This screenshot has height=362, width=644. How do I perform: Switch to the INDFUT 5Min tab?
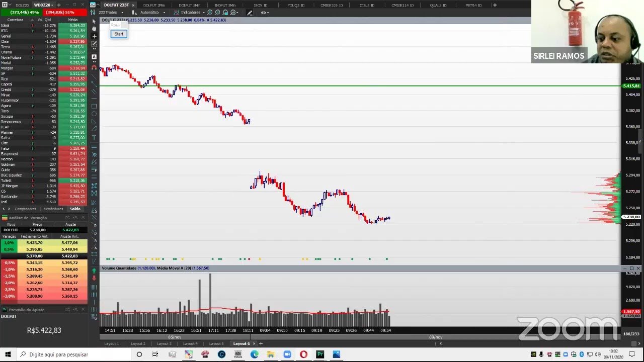point(225,5)
